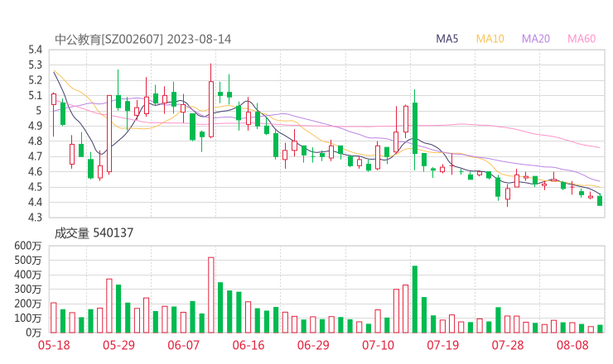Click the 500万 volume axis label
The image size is (613, 364).
tap(28, 260)
